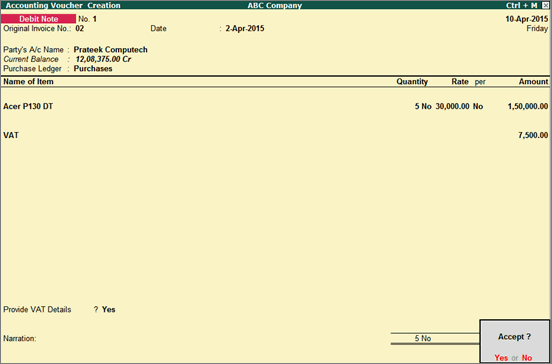This screenshot has width=552, height=364.
Task: Edit the rate 30,000.00 field
Action: pyautogui.click(x=452, y=106)
